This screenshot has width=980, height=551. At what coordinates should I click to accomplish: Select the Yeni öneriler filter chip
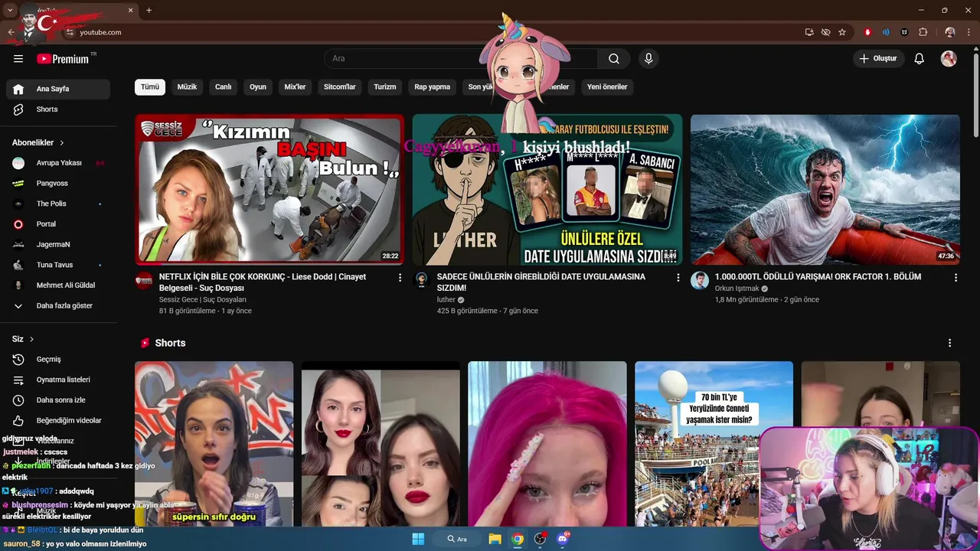(607, 87)
